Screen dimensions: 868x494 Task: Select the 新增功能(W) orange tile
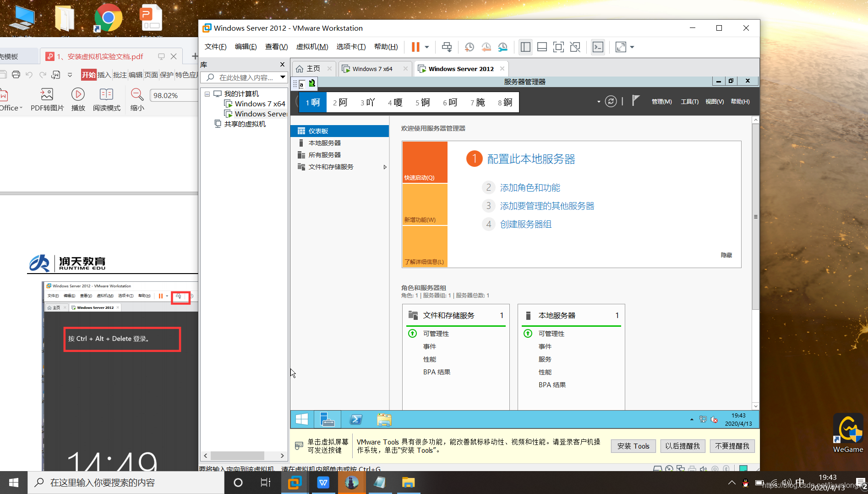[425, 204]
